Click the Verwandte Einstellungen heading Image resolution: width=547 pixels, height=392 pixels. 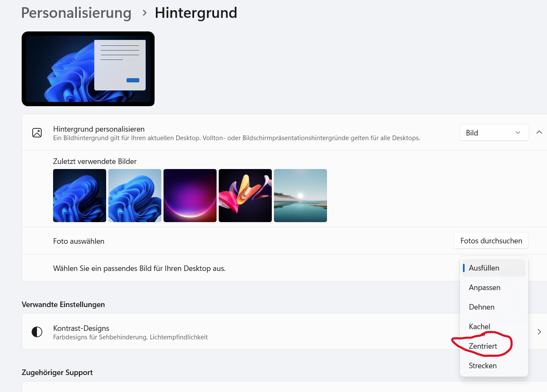63,305
